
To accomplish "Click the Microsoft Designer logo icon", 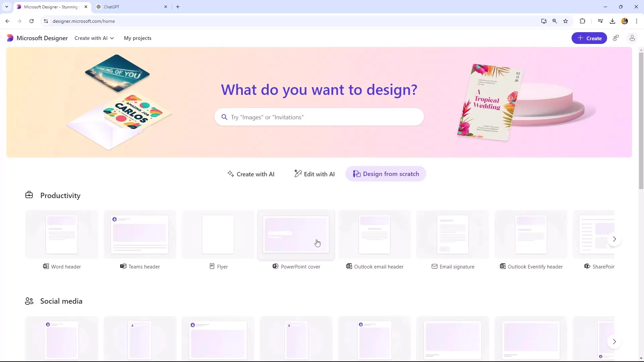I will click(10, 38).
